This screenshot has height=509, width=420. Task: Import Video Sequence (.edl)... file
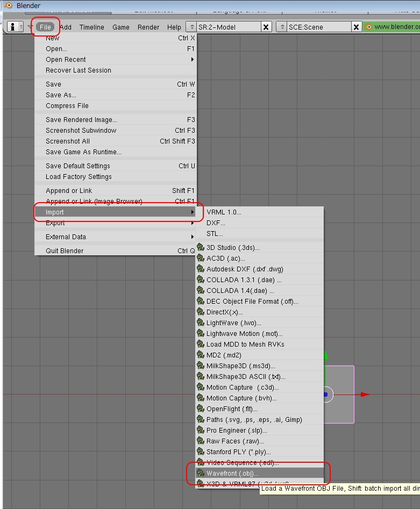(260, 462)
